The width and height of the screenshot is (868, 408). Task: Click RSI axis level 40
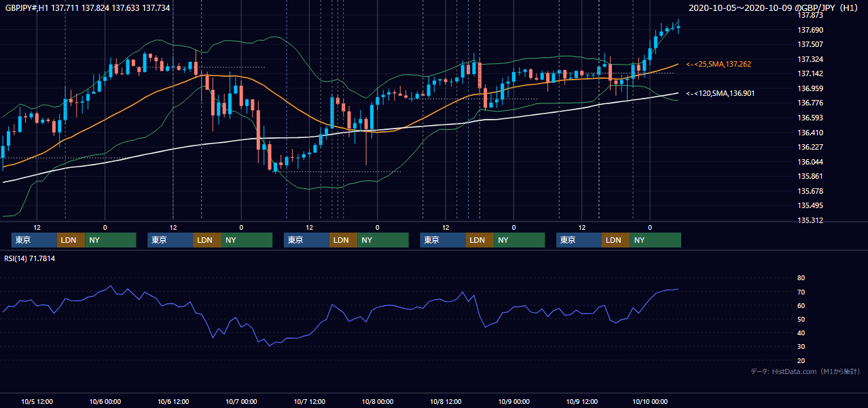click(801, 333)
